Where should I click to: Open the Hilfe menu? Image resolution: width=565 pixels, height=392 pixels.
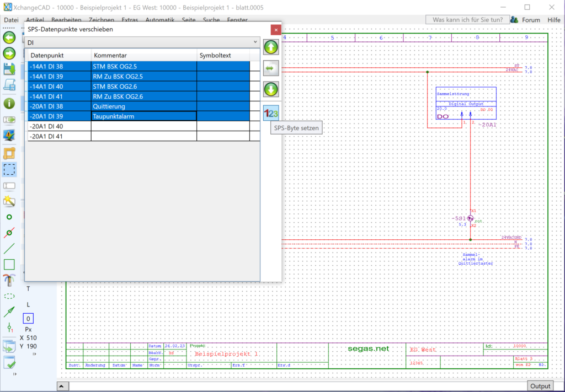553,20
